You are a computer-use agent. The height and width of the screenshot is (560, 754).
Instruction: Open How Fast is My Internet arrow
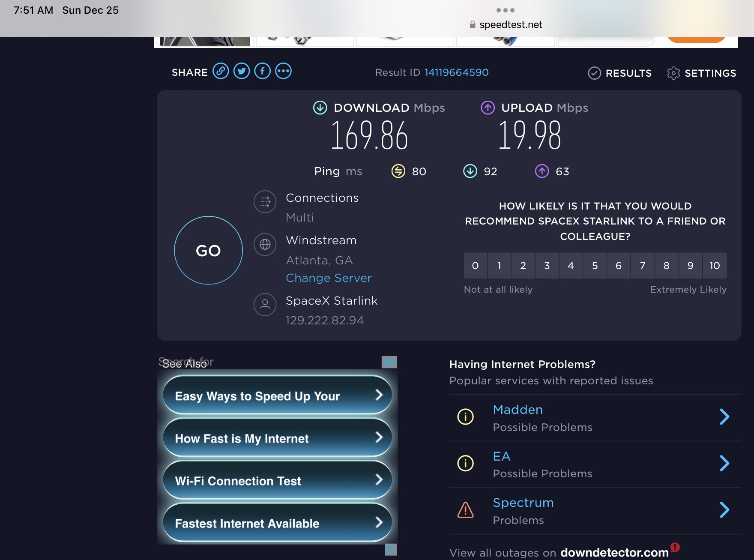pyautogui.click(x=379, y=437)
